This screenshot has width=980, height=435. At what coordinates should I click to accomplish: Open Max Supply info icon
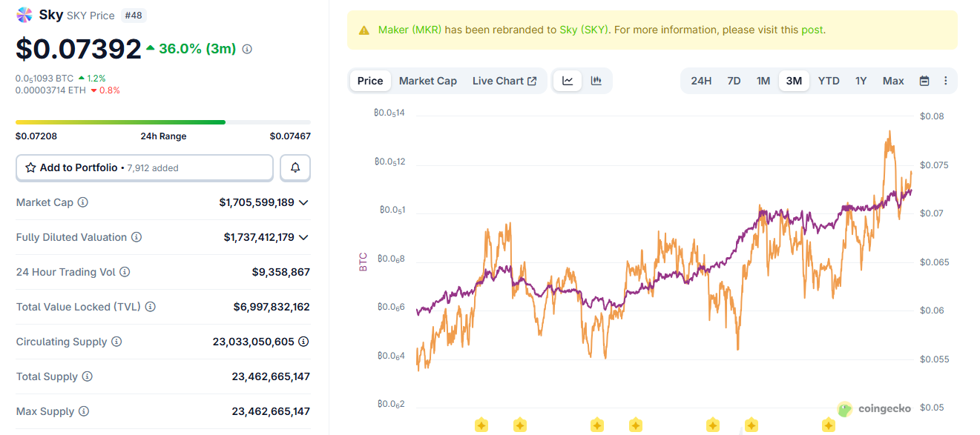[84, 411]
